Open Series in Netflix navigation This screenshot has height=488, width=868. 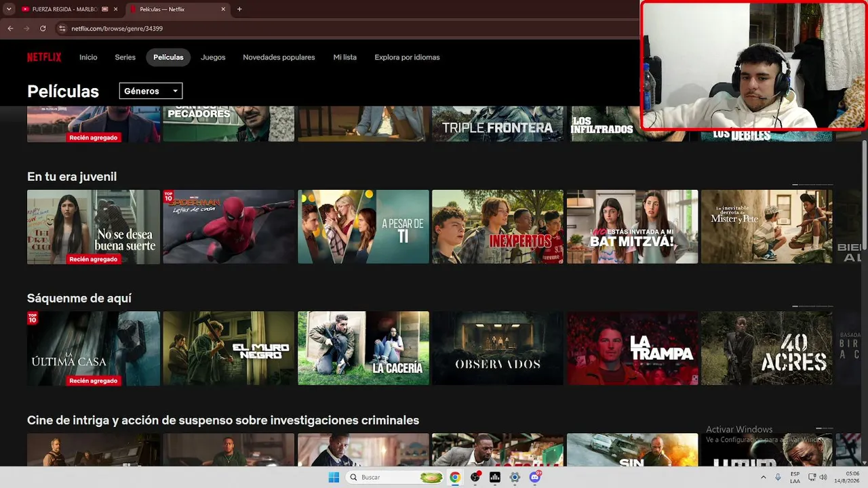point(125,58)
